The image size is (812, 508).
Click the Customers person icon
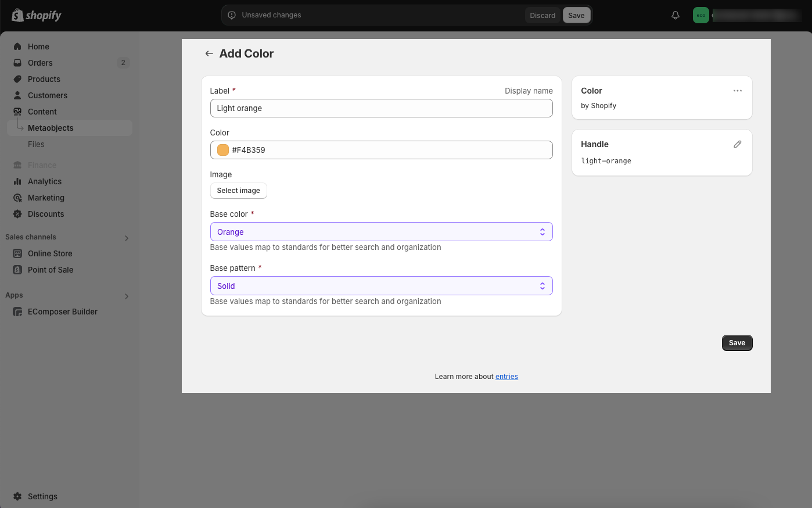pyautogui.click(x=17, y=95)
